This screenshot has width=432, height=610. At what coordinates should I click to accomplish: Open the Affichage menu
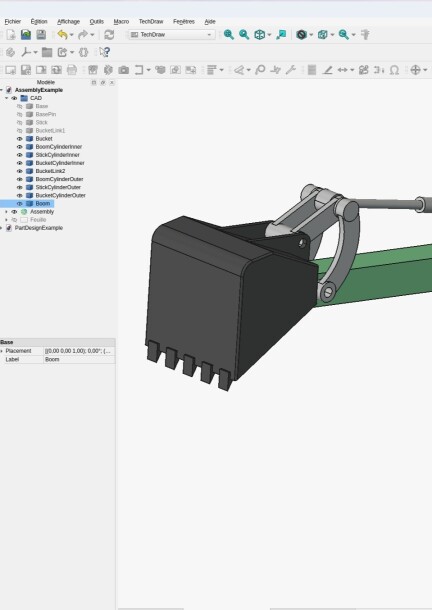68,21
